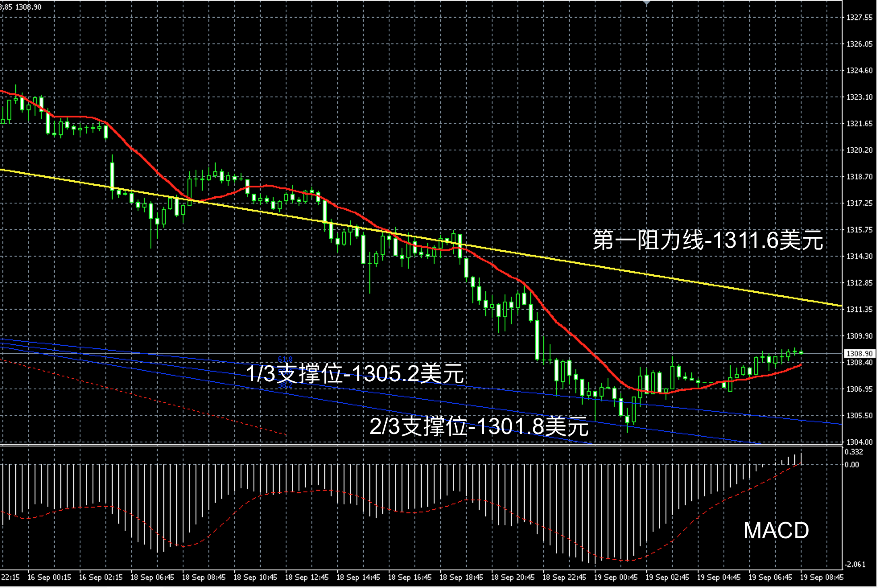This screenshot has height=588, width=878.
Task: Select the 2/3 support 1301.8 text label
Action: 479,426
